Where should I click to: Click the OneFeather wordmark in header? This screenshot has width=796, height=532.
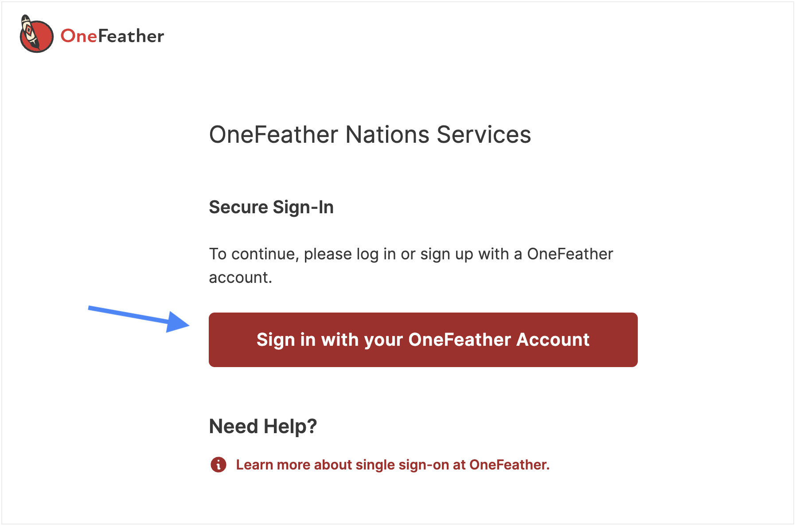pos(112,36)
